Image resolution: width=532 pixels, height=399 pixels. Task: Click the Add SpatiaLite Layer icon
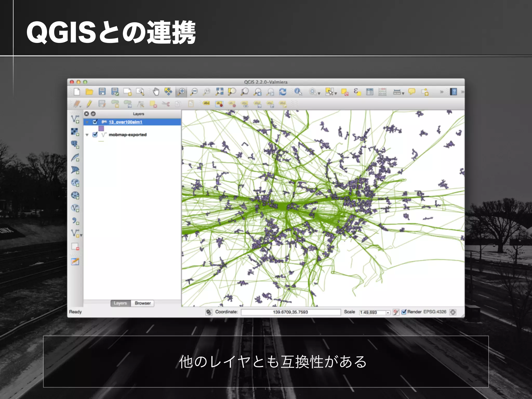click(x=75, y=157)
